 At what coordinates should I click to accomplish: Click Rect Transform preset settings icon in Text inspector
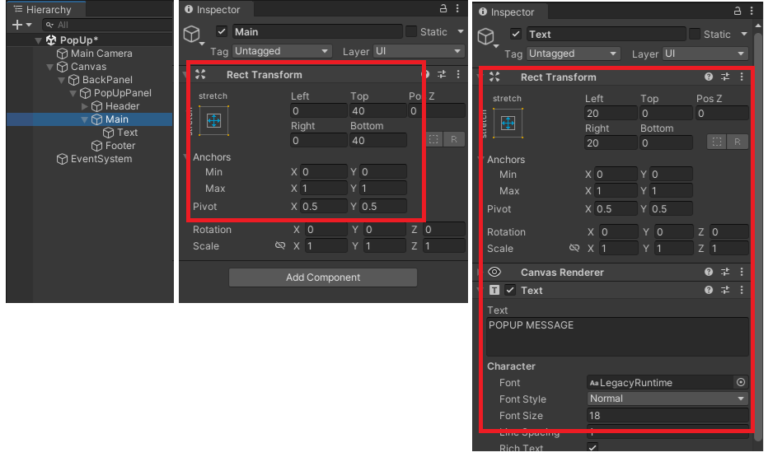(x=725, y=77)
